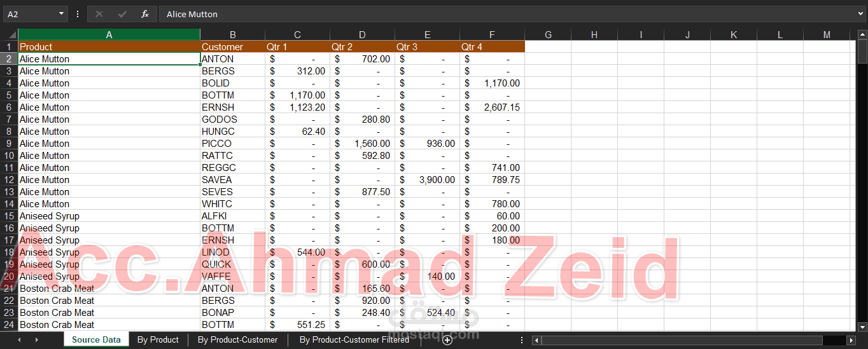The image size is (868, 349).
Task: Select cell with value 1,123.20
Action: [297, 107]
